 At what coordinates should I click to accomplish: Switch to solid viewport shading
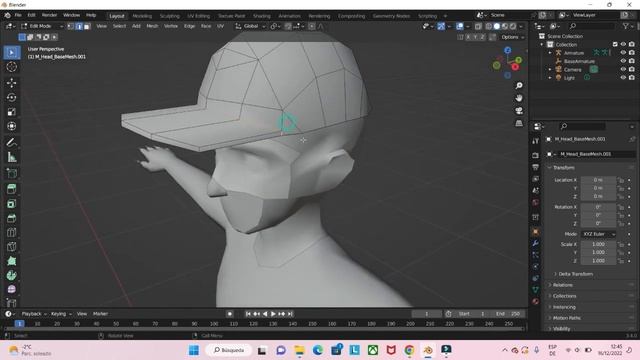point(497,26)
